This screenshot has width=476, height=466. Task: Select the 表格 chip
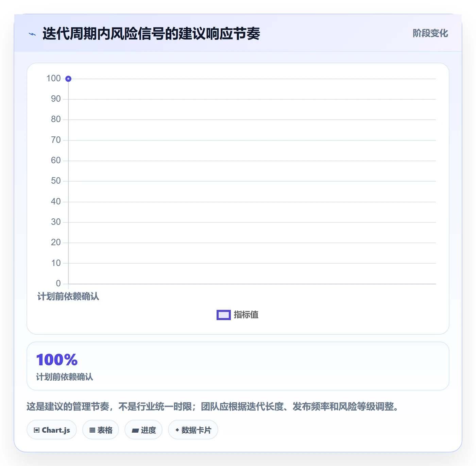(101, 430)
